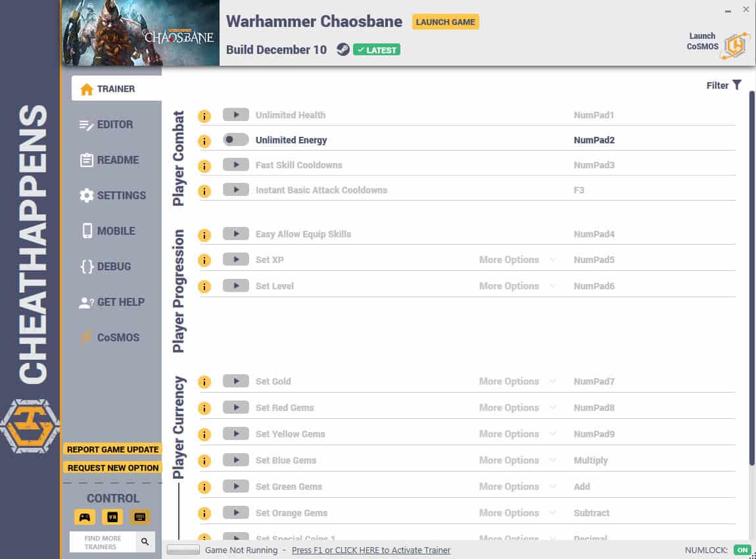The height and width of the screenshot is (559, 756).
Task: Open the filter funnel icon
Action: click(x=737, y=85)
